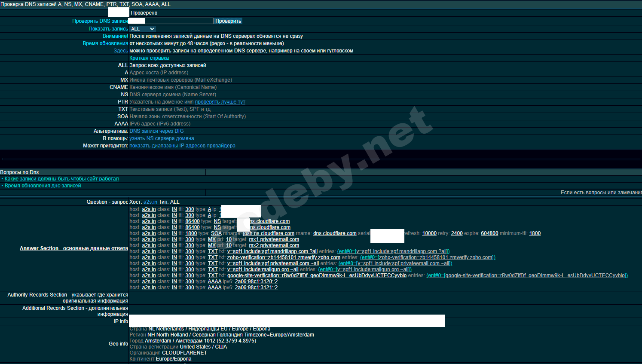Click TXT value zoho-verification=zb14458101.zmverify.zoho.com
The image size is (642, 364).
click(x=284, y=257)
